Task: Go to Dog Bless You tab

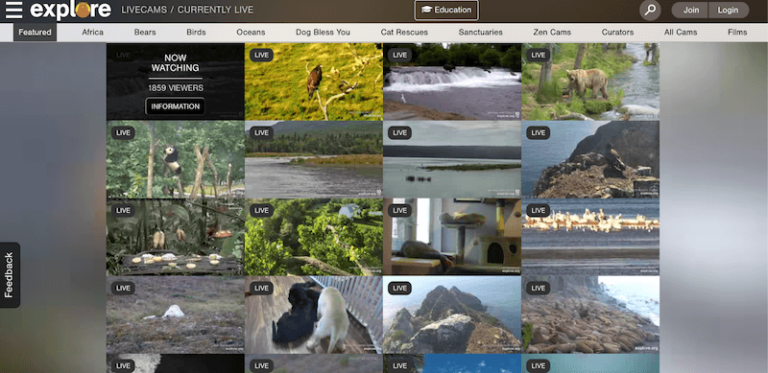Action: click(x=323, y=32)
